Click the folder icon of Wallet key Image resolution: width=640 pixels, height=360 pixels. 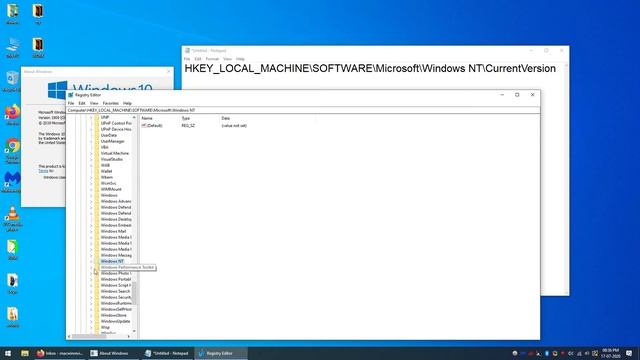[97, 171]
